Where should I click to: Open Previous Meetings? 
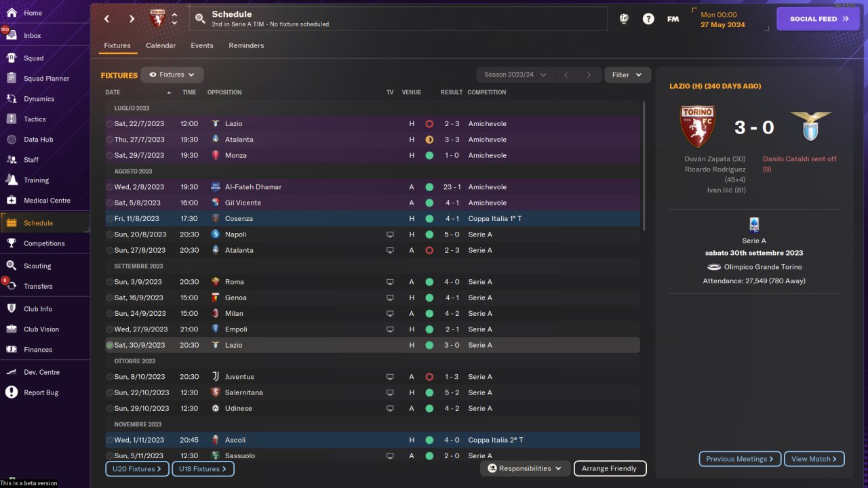pyautogui.click(x=740, y=459)
